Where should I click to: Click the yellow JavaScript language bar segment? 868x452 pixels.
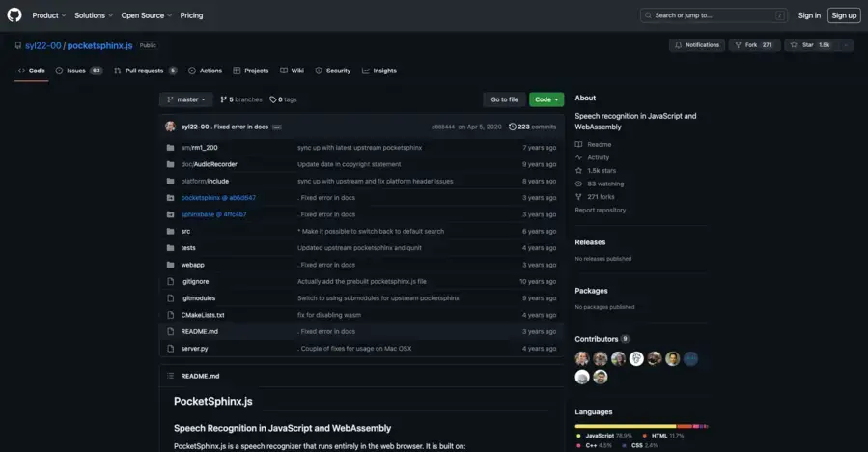click(x=625, y=426)
